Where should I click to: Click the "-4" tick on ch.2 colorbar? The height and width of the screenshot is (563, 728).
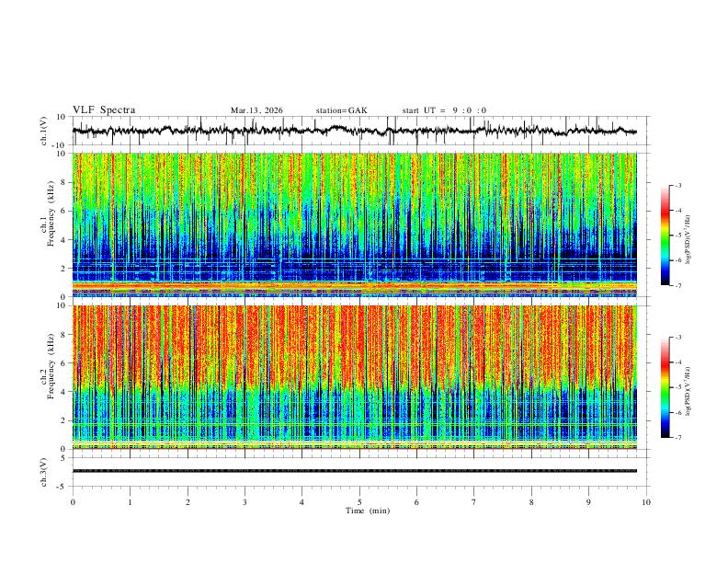(678, 362)
